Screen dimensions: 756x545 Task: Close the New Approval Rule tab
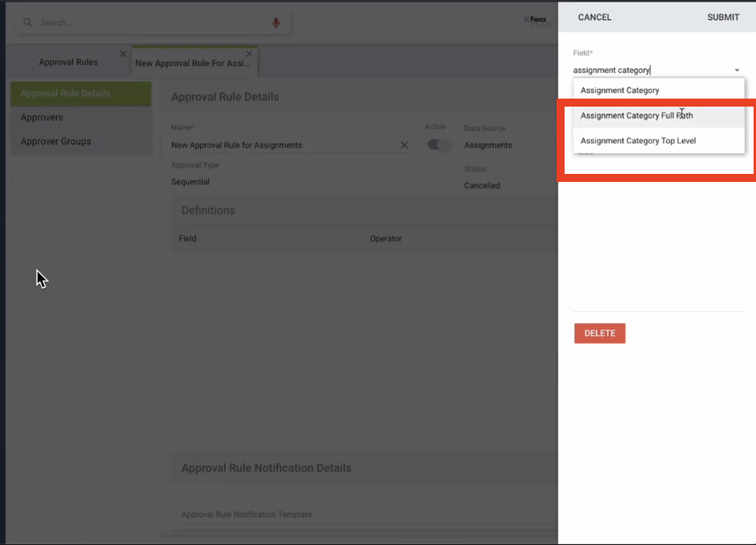249,54
